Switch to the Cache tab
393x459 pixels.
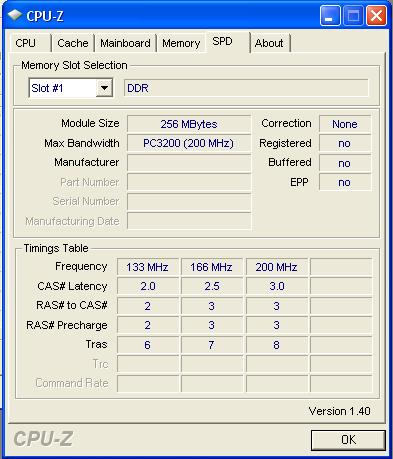coord(73,43)
